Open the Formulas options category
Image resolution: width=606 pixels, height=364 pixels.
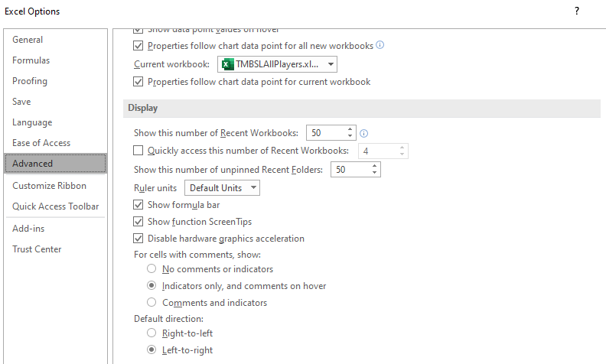tap(31, 60)
